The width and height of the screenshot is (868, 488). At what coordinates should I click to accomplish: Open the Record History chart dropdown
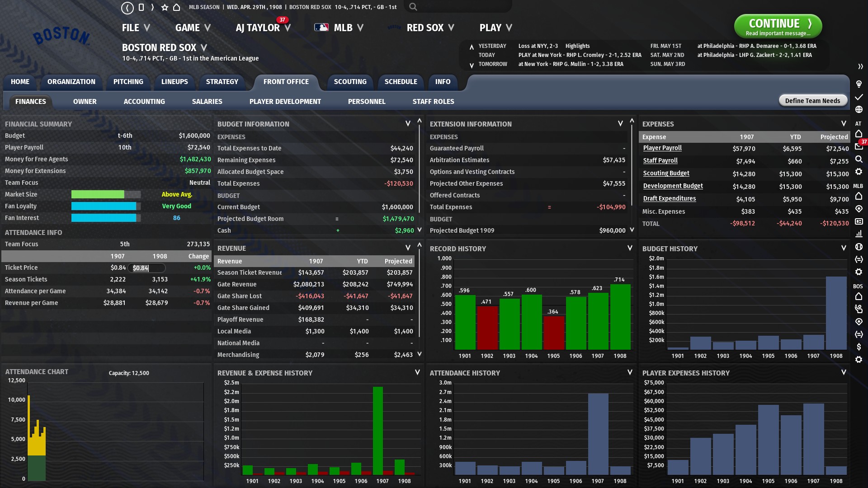point(629,248)
